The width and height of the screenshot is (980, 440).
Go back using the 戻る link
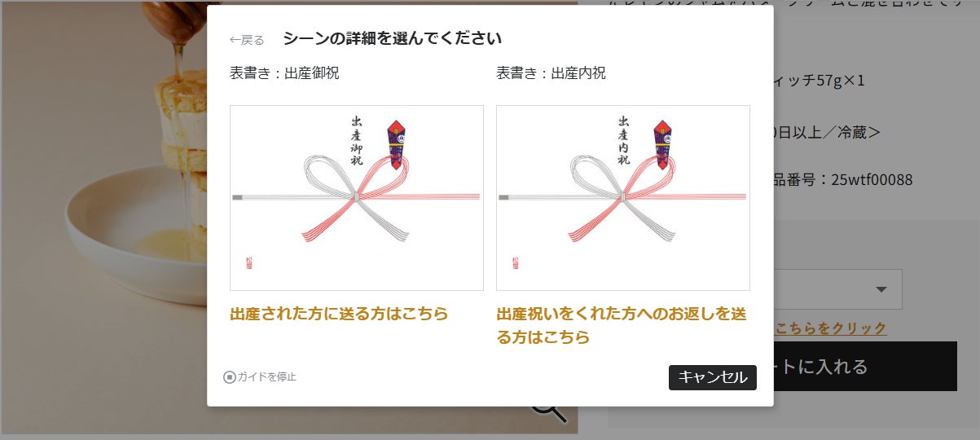[x=247, y=39]
